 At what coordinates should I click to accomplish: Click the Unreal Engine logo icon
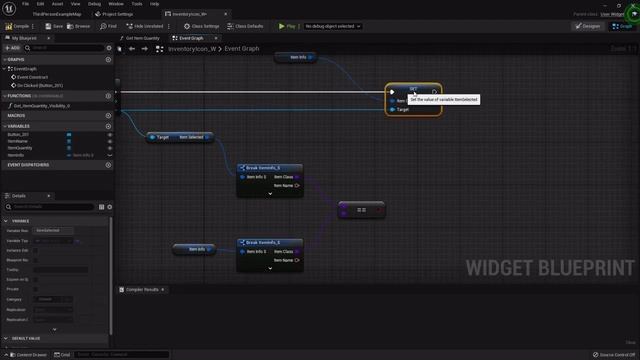point(9,8)
